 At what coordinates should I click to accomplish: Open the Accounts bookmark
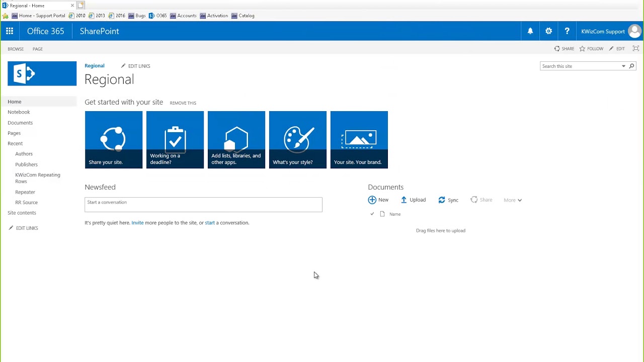(183, 16)
